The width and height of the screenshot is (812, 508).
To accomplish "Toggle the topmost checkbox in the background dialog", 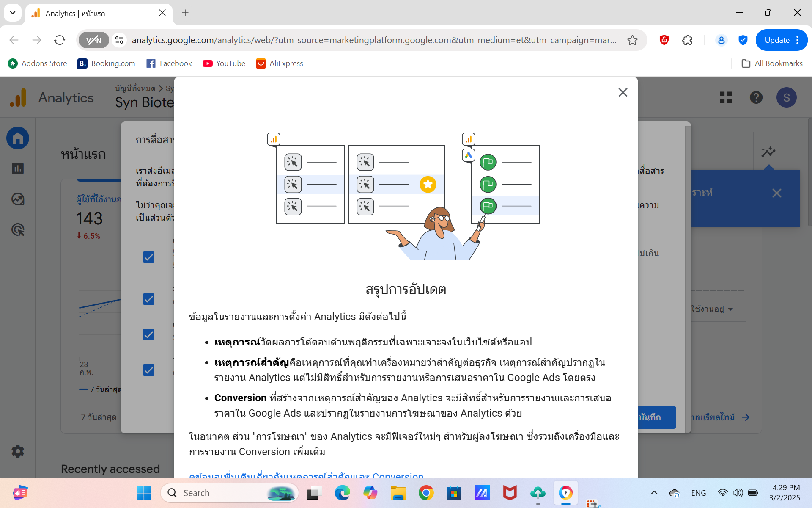I will pos(148,257).
